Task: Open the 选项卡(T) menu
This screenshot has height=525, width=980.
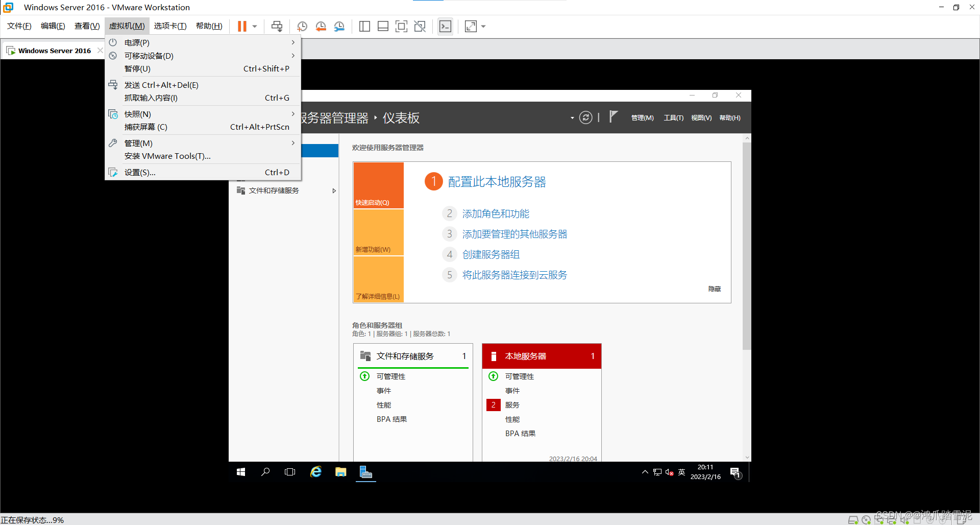Action: [170, 26]
